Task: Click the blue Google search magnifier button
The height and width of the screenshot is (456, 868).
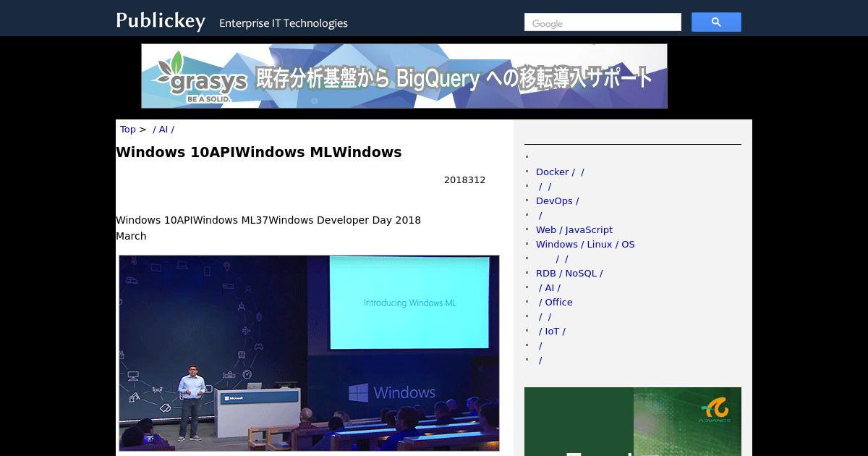Action: [x=716, y=22]
